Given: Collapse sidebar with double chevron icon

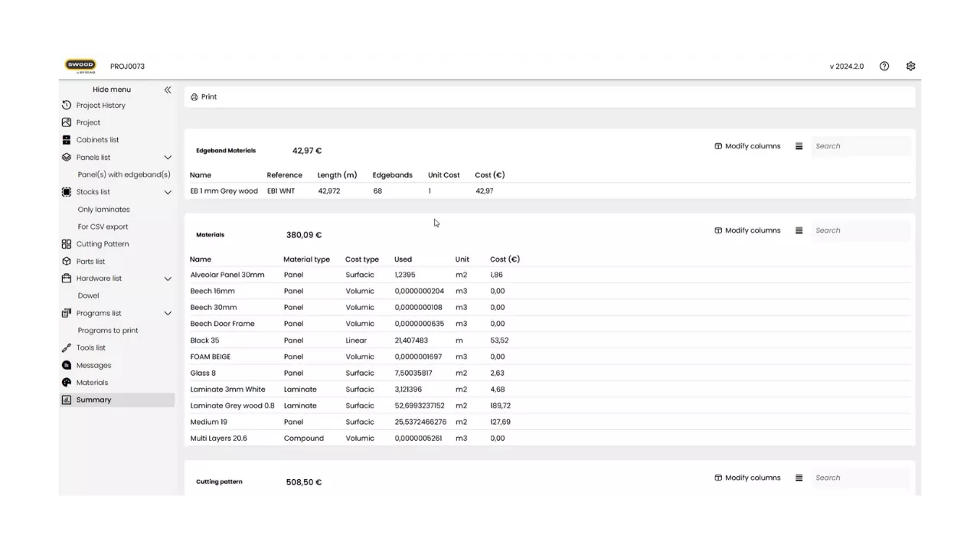Looking at the screenshot, I should click(168, 90).
